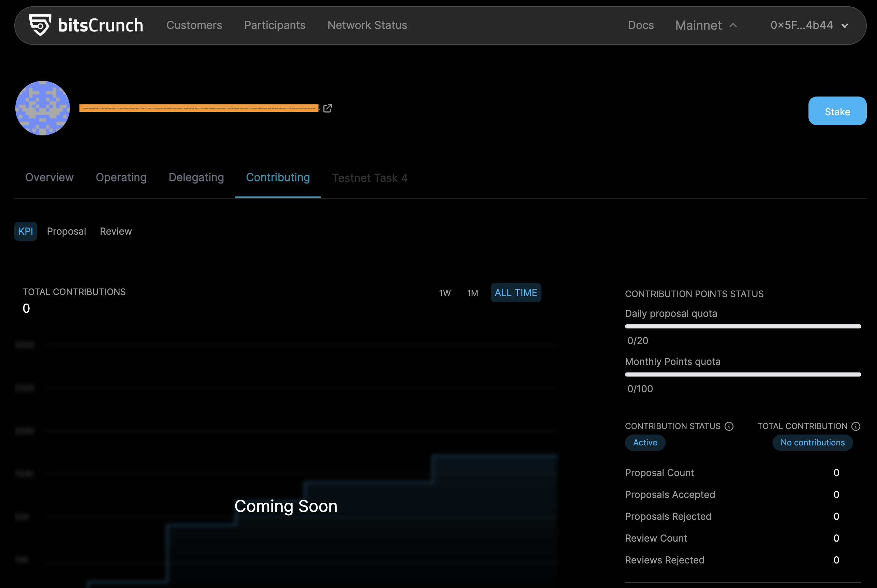
Task: Click the redacted wallet address text
Action: tap(199, 108)
